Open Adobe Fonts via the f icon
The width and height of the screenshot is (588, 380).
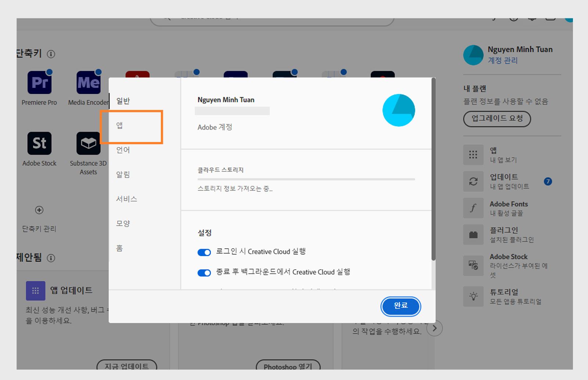click(473, 208)
